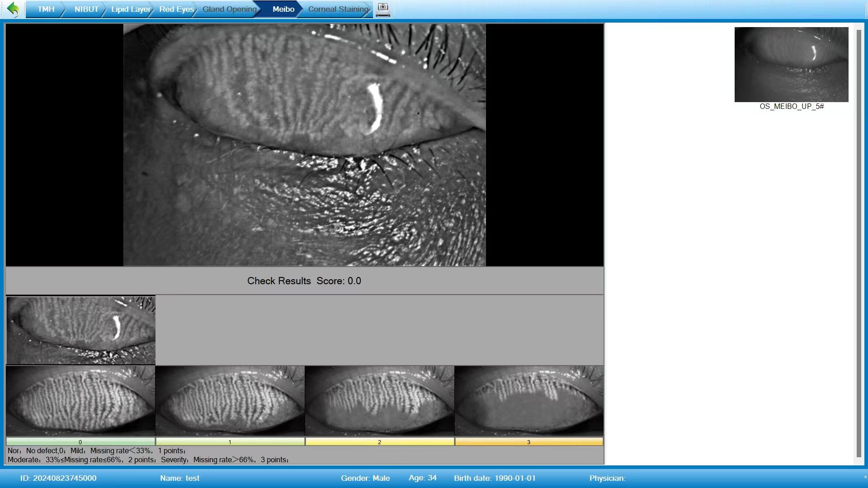This screenshot has height=488, width=868.
Task: Click the camera capture icon
Action: (x=383, y=9)
